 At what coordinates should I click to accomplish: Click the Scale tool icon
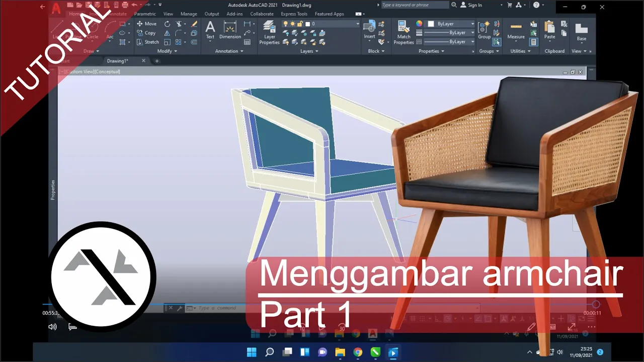(167, 42)
